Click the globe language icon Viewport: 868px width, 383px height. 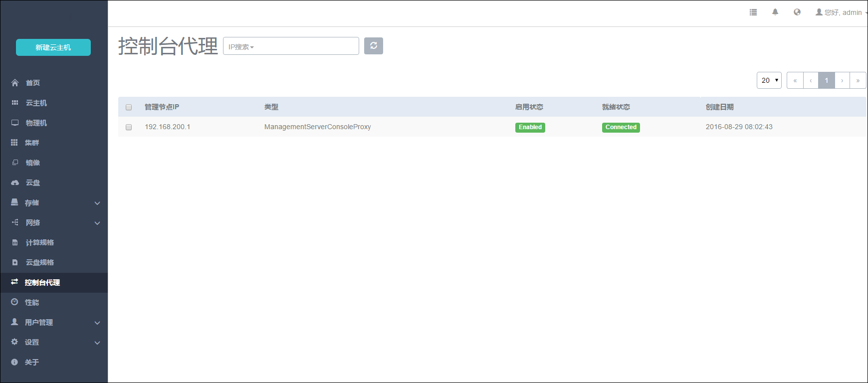(x=797, y=12)
